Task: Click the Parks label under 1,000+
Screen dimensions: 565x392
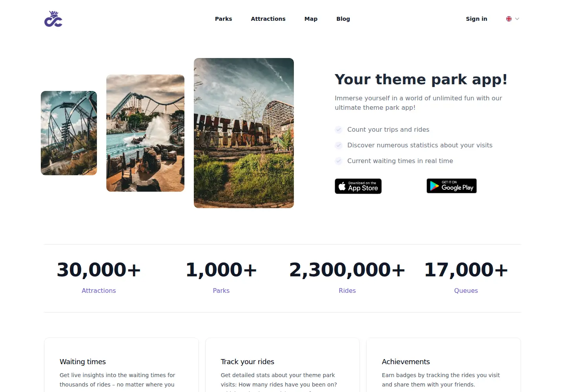Action: point(221,290)
